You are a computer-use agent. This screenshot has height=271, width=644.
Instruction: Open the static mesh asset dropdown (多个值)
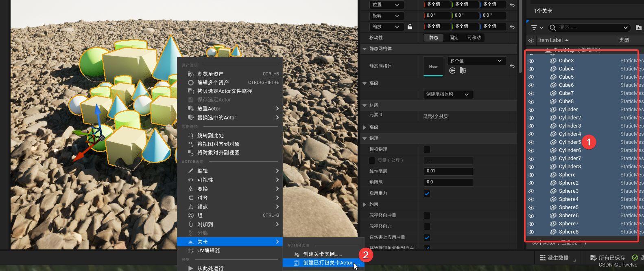(x=476, y=61)
